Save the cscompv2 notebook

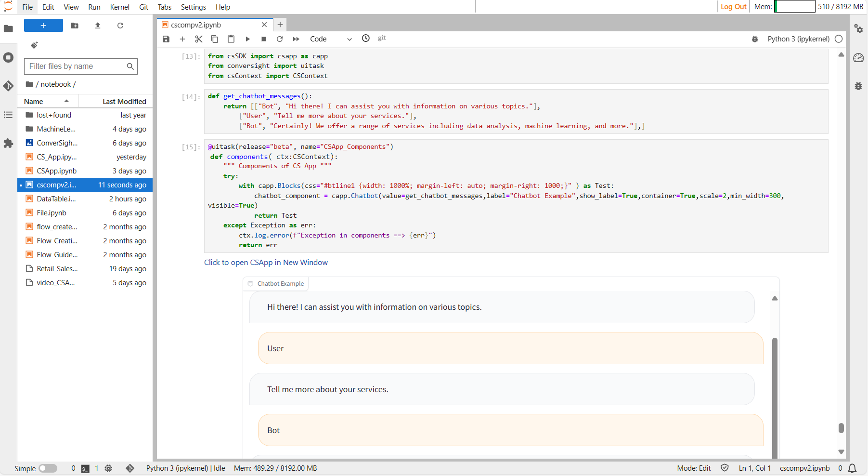click(166, 39)
